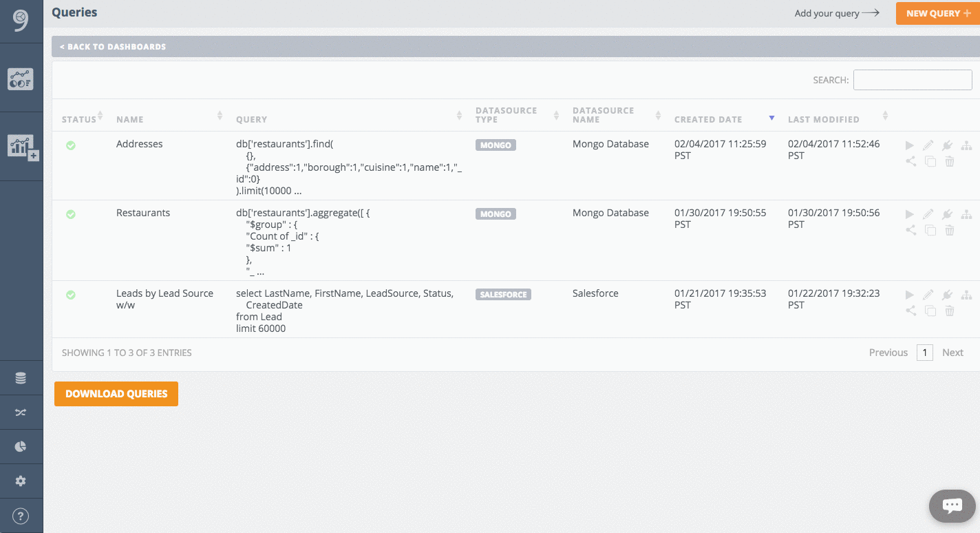
Task: Duplicate the Restaurants query
Action: click(930, 230)
